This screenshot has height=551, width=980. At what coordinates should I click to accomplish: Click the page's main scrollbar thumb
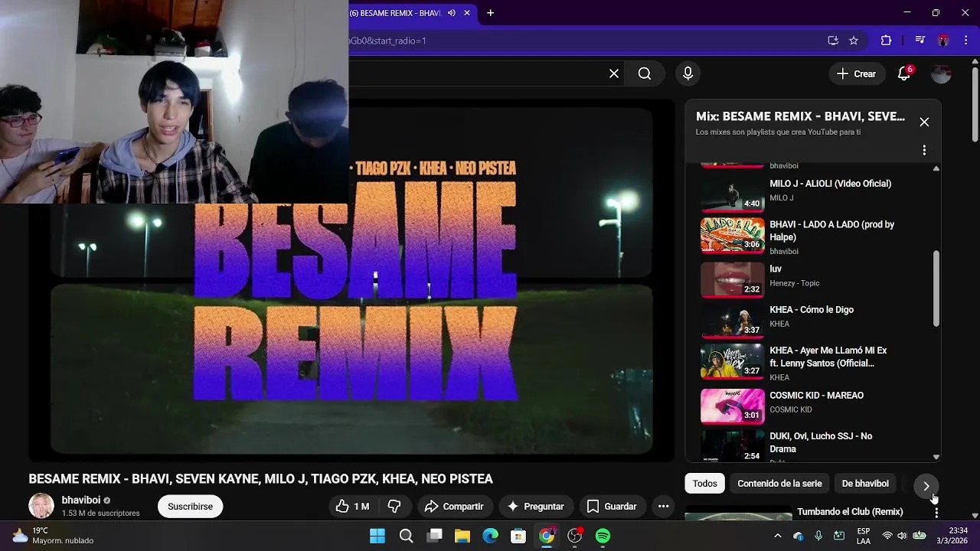pyautogui.click(x=975, y=103)
